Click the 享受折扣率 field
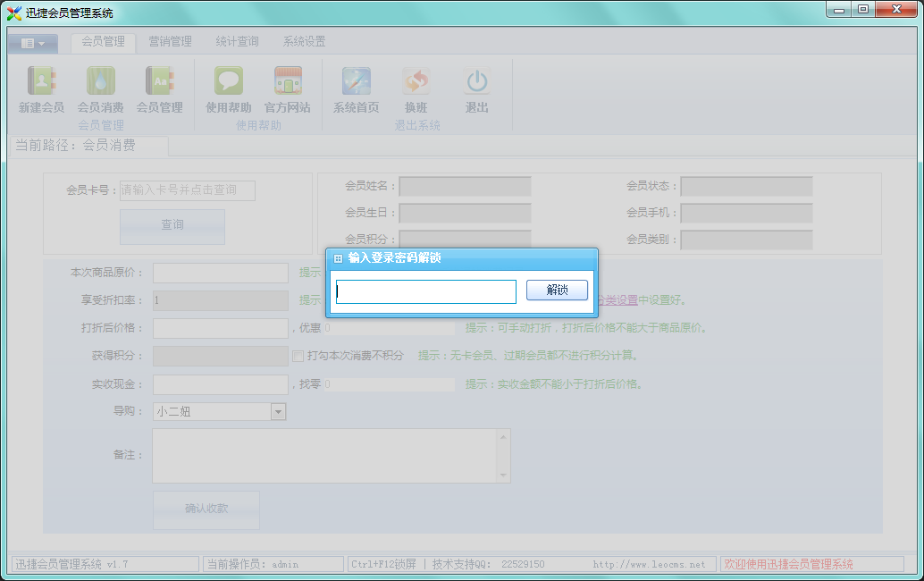The width and height of the screenshot is (924, 581). pos(221,300)
